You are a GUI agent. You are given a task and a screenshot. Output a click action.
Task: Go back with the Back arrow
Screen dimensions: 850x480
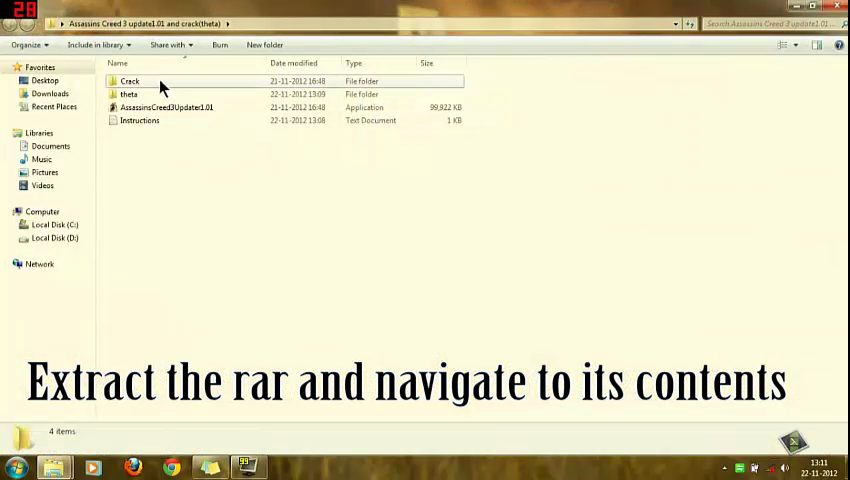tap(9, 24)
